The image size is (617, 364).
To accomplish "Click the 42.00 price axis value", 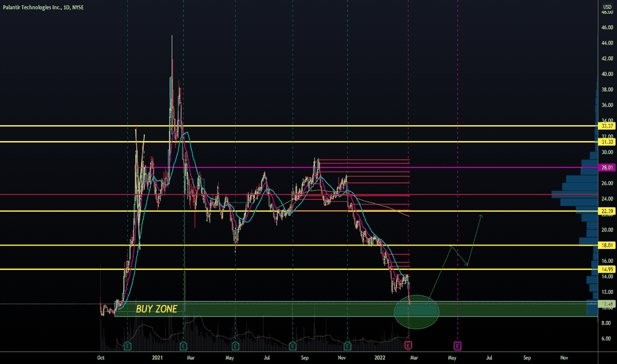I will (607, 58).
